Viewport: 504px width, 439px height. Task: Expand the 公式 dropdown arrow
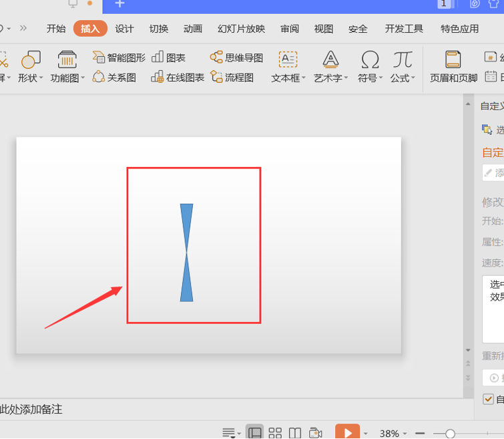413,78
